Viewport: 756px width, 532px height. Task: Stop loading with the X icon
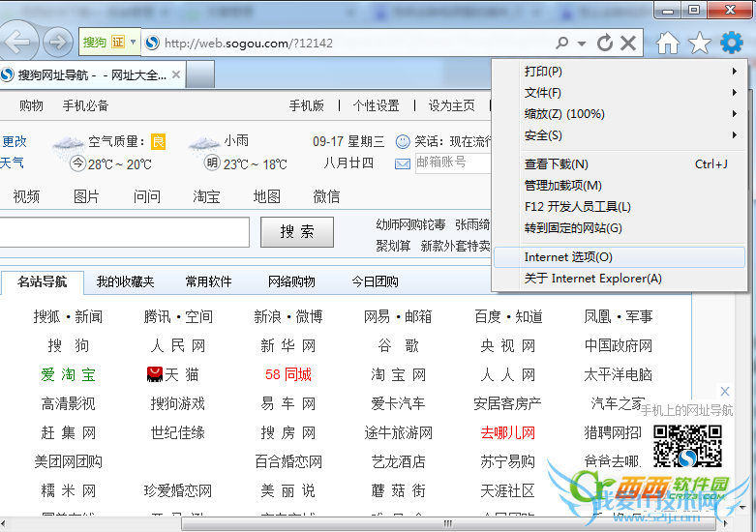click(x=628, y=43)
